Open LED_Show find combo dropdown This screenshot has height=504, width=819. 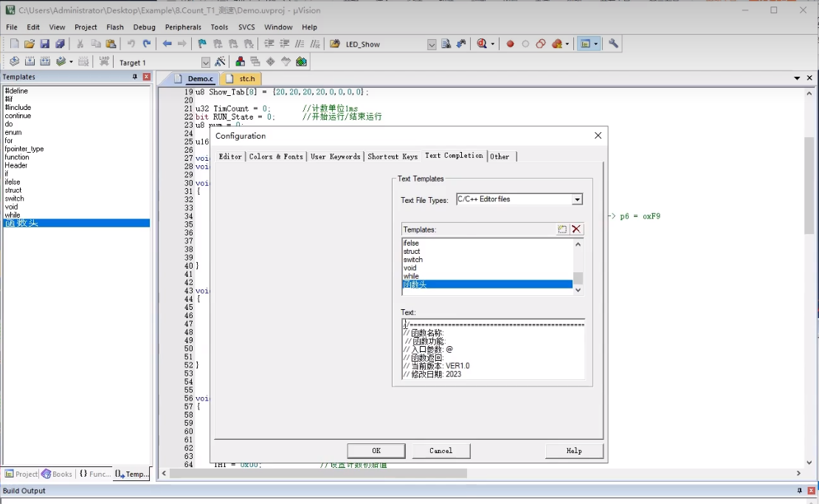tap(432, 44)
